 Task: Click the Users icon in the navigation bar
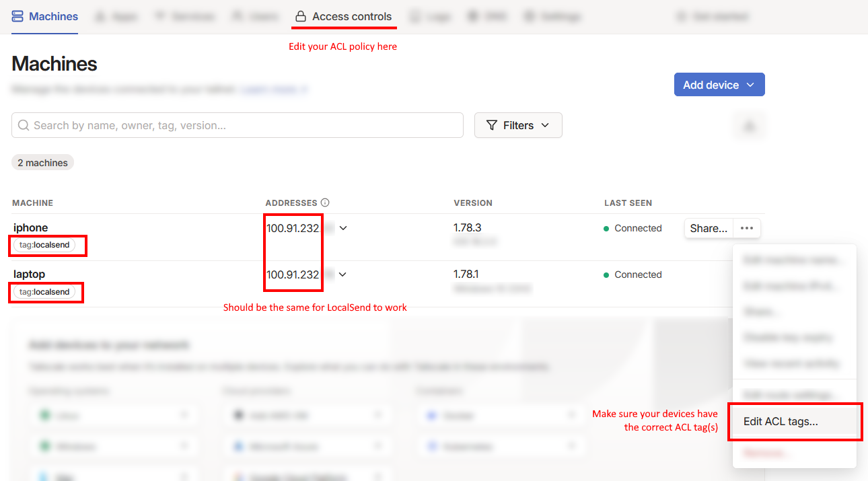click(238, 16)
